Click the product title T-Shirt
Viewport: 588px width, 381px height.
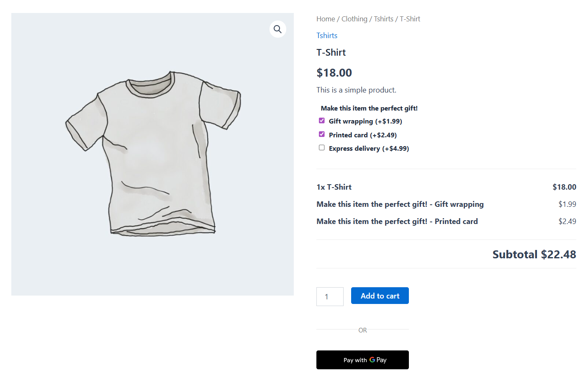click(x=331, y=52)
